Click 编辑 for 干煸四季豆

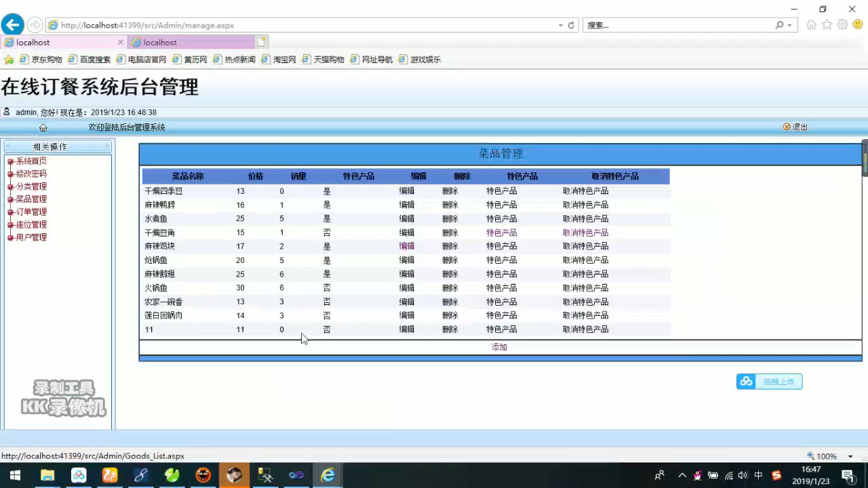coord(407,191)
